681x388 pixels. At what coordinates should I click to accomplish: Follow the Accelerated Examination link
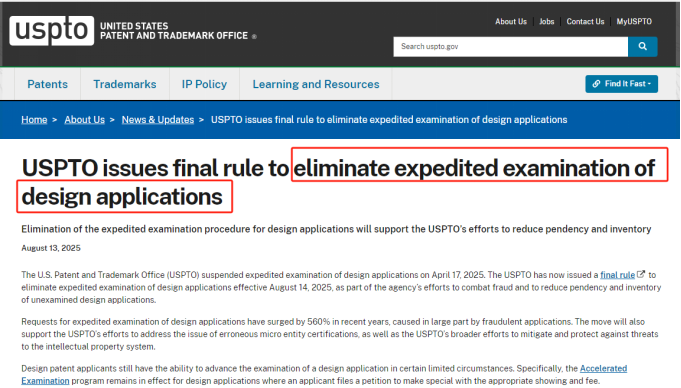coord(603,368)
